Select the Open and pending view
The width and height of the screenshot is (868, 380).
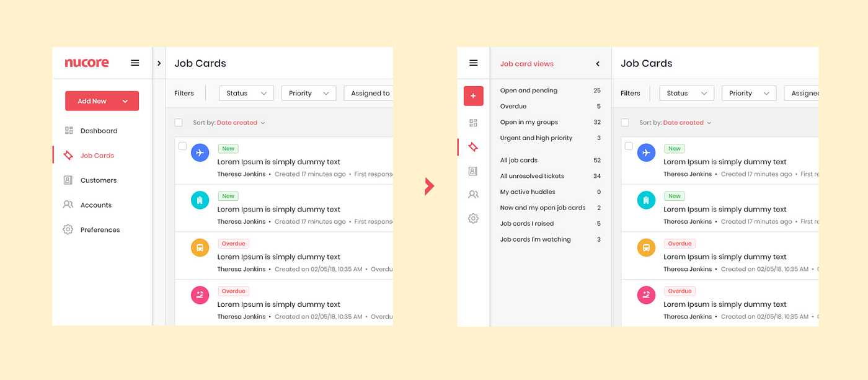[551, 91]
